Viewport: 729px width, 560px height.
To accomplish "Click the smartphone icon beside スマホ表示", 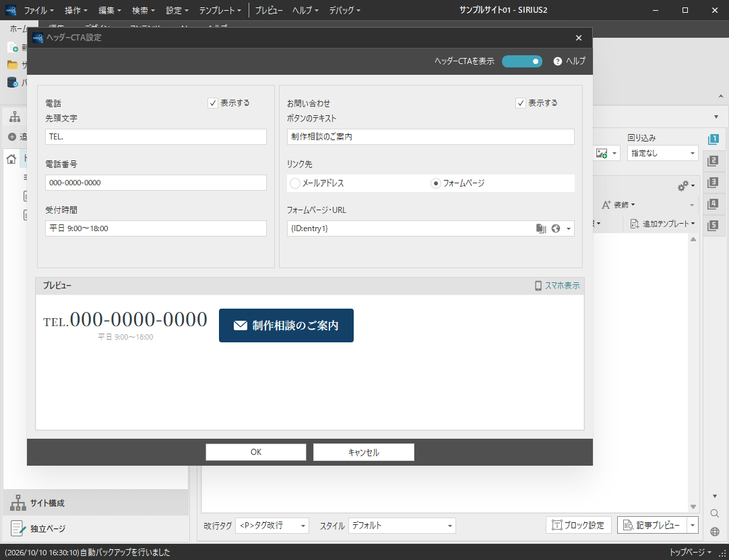I will pyautogui.click(x=538, y=286).
